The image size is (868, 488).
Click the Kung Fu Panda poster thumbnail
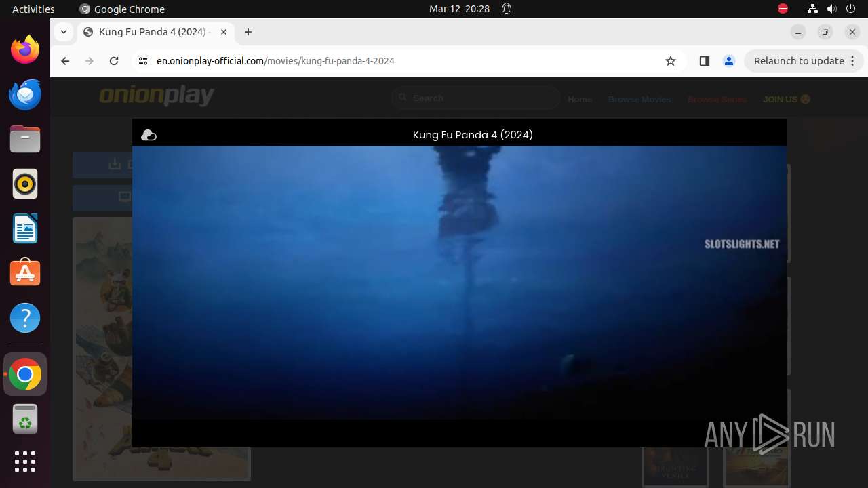102,348
